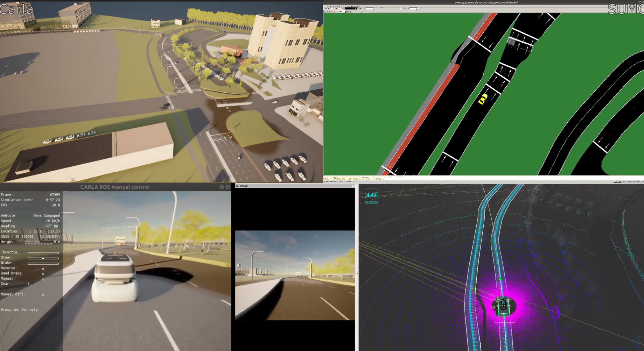The image size is (644, 351).
Task: Select the ego vehicle model in RViz
Action: click(503, 305)
